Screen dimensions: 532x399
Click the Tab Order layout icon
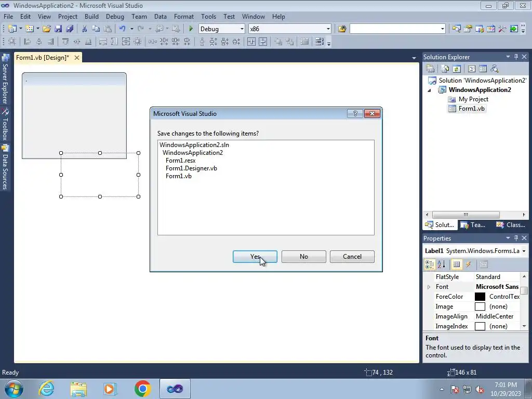coord(320,42)
